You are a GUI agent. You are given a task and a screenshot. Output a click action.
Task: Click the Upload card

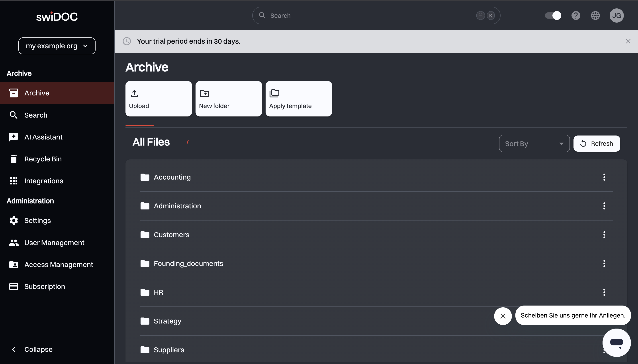coord(159,99)
